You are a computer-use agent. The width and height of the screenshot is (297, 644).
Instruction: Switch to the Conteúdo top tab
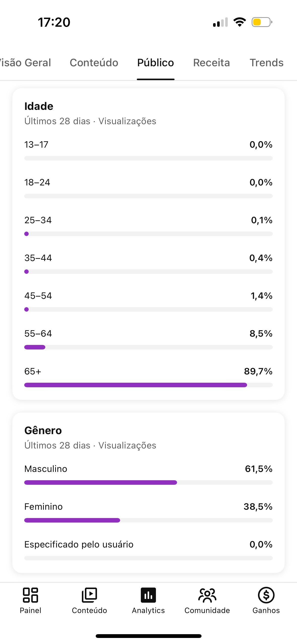[94, 63]
